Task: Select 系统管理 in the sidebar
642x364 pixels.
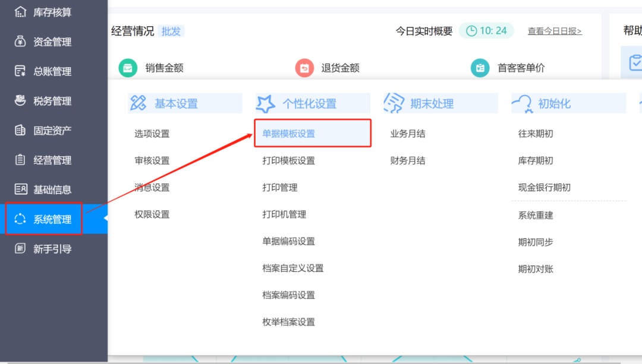Action: [x=53, y=219]
